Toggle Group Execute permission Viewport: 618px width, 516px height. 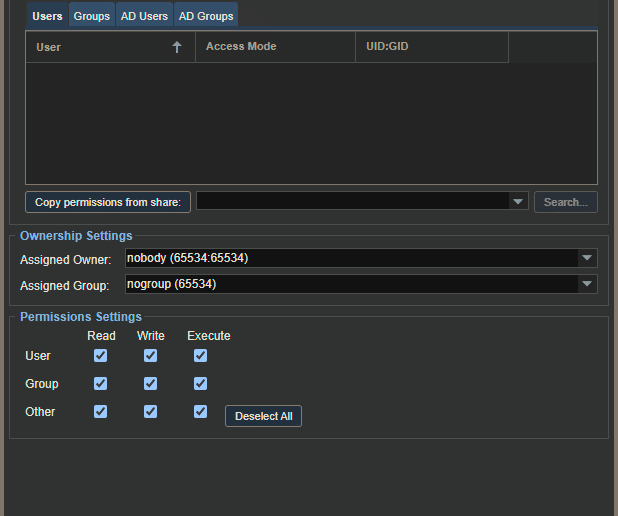point(201,384)
